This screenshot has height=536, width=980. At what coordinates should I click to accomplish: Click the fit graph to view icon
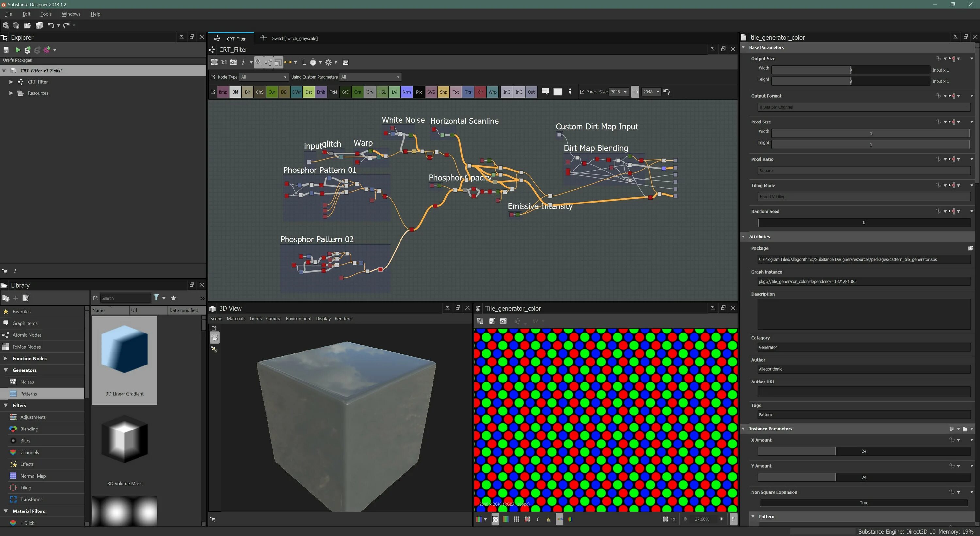coord(214,62)
